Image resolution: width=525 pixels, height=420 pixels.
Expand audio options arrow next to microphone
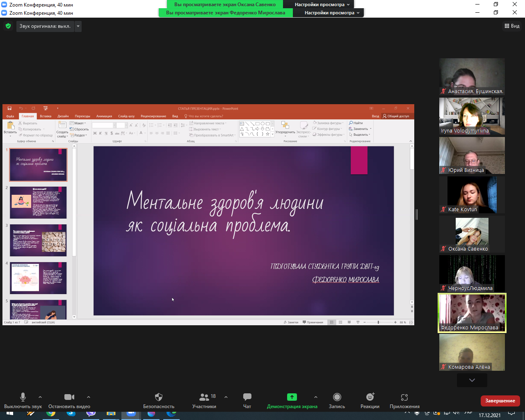pyautogui.click(x=40, y=397)
